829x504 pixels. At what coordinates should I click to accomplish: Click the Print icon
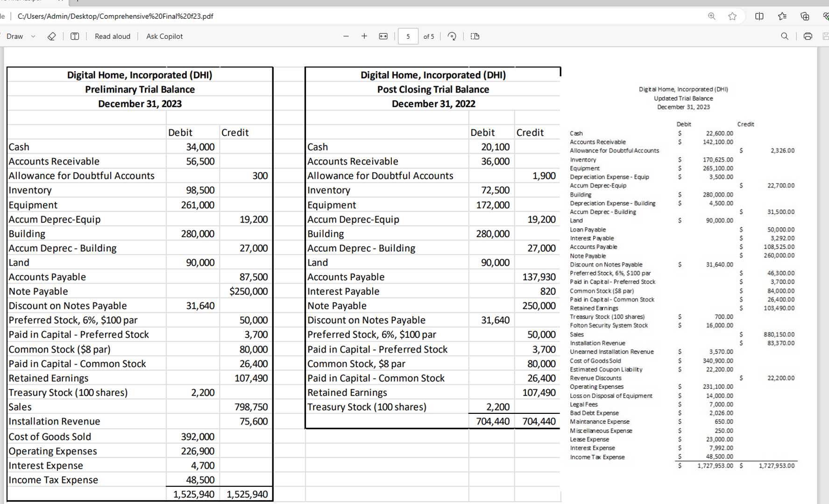click(808, 36)
